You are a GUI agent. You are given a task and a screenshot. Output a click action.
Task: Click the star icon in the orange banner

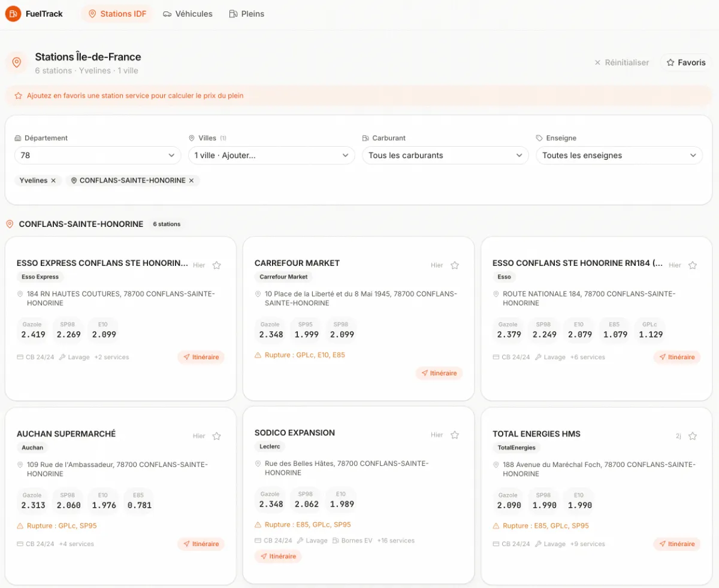coord(17,95)
